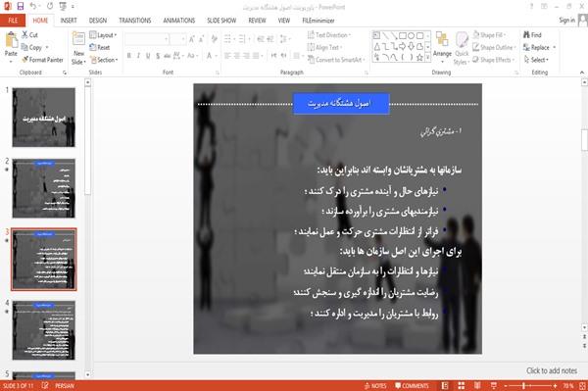The height and width of the screenshot is (391, 588).
Task: Switch to Slide Sorter view
Action: [x=461, y=385]
